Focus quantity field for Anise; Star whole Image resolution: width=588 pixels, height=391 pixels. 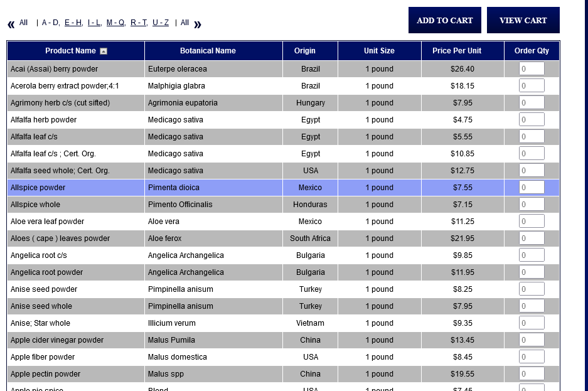pyautogui.click(x=532, y=323)
